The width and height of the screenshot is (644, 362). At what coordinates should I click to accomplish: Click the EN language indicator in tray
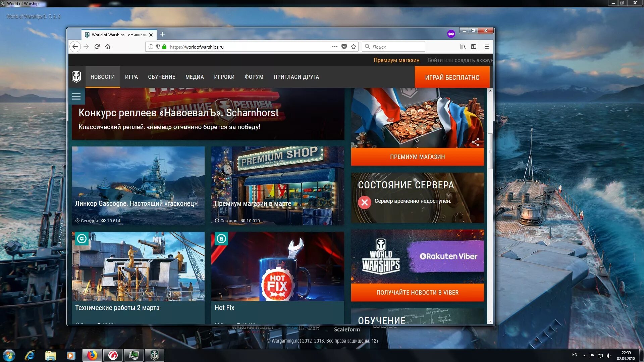[575, 355]
